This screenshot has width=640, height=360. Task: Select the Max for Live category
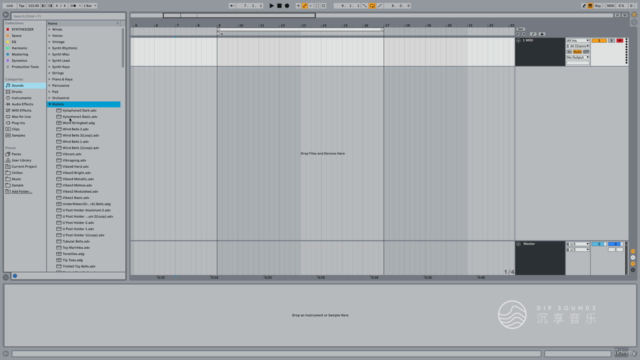[x=21, y=117]
